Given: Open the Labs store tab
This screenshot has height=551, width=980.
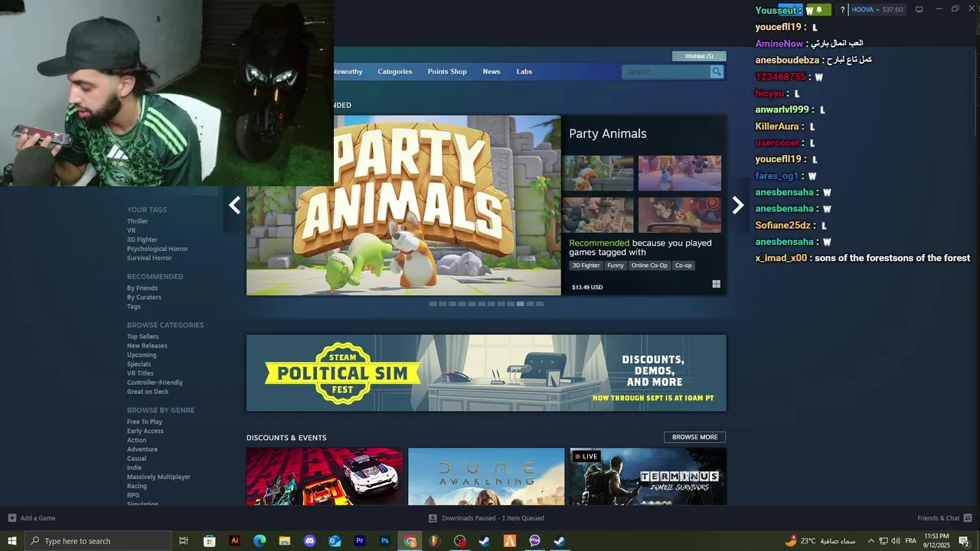Looking at the screenshot, I should pyautogui.click(x=524, y=71).
